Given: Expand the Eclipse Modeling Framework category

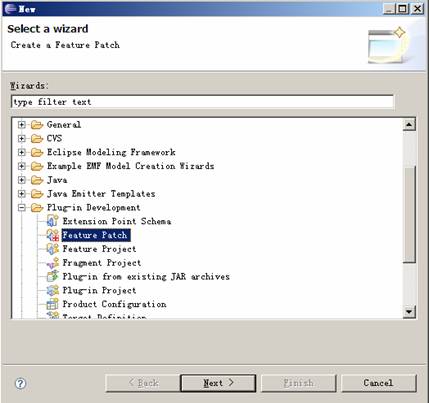Looking at the screenshot, I should pyautogui.click(x=22, y=152).
